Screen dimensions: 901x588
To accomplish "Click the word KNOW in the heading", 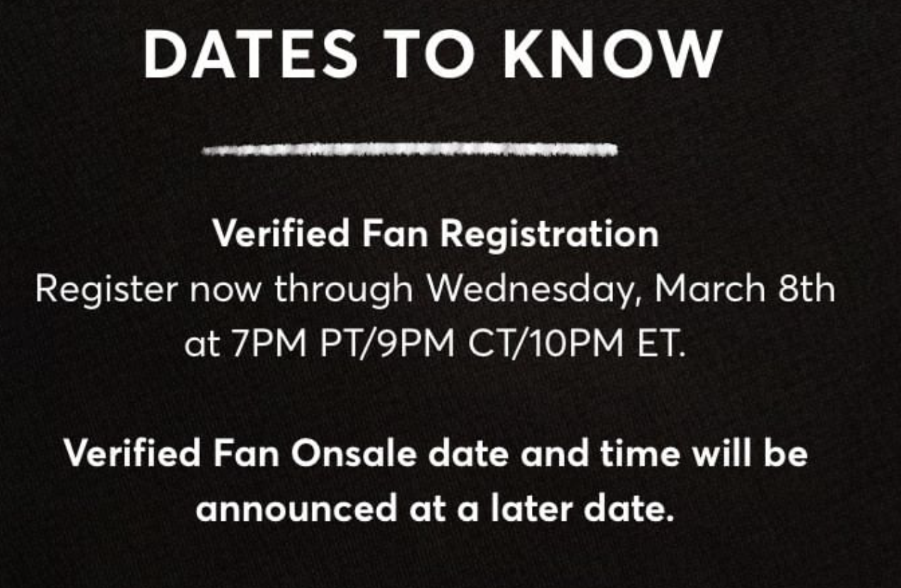I will (612, 54).
